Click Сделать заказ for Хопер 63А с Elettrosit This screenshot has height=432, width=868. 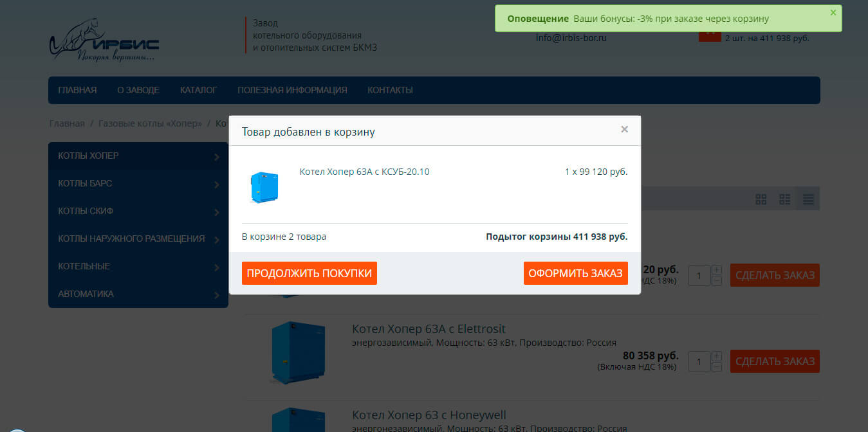click(x=775, y=361)
